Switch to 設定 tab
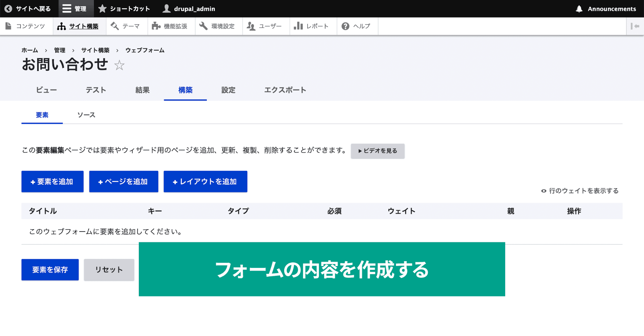The width and height of the screenshot is (644, 336). point(228,90)
